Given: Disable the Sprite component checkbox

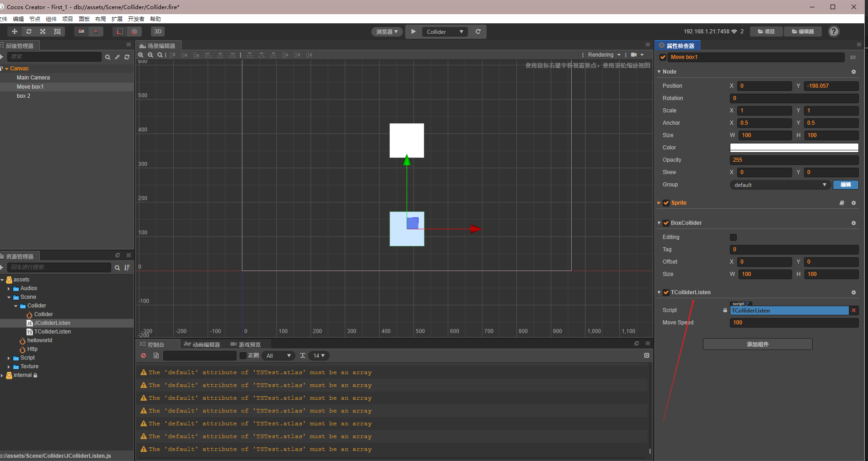Looking at the screenshot, I should pos(666,202).
